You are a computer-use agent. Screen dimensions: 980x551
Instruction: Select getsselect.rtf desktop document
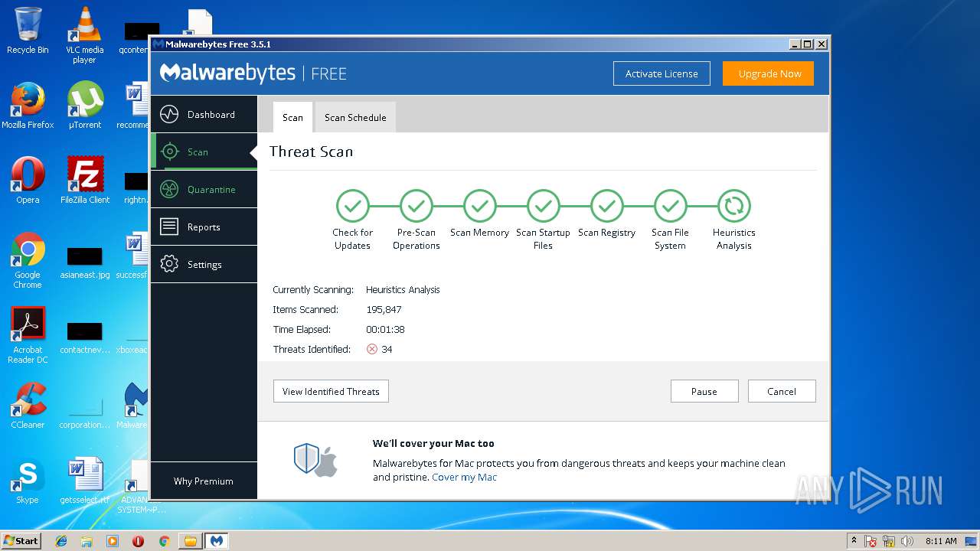pos(84,481)
